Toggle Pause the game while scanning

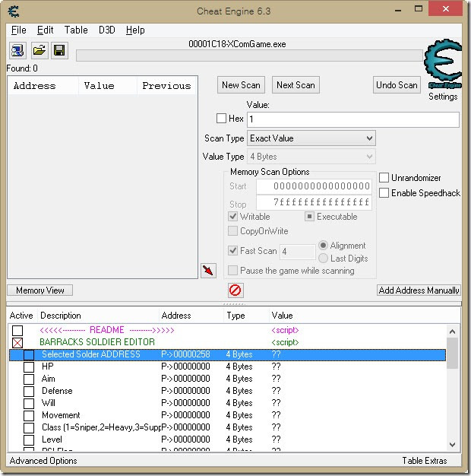coord(232,270)
